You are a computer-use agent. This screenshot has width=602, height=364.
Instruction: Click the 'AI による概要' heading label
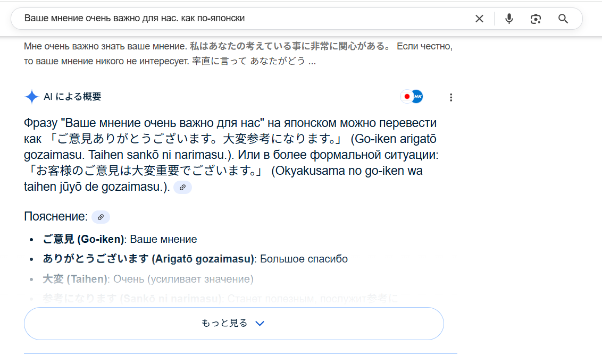point(72,97)
